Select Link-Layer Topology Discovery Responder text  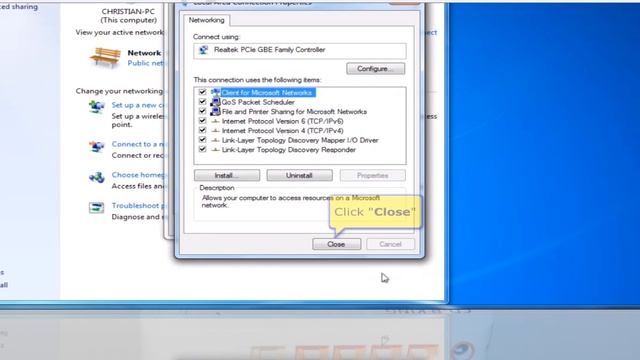[289, 150]
